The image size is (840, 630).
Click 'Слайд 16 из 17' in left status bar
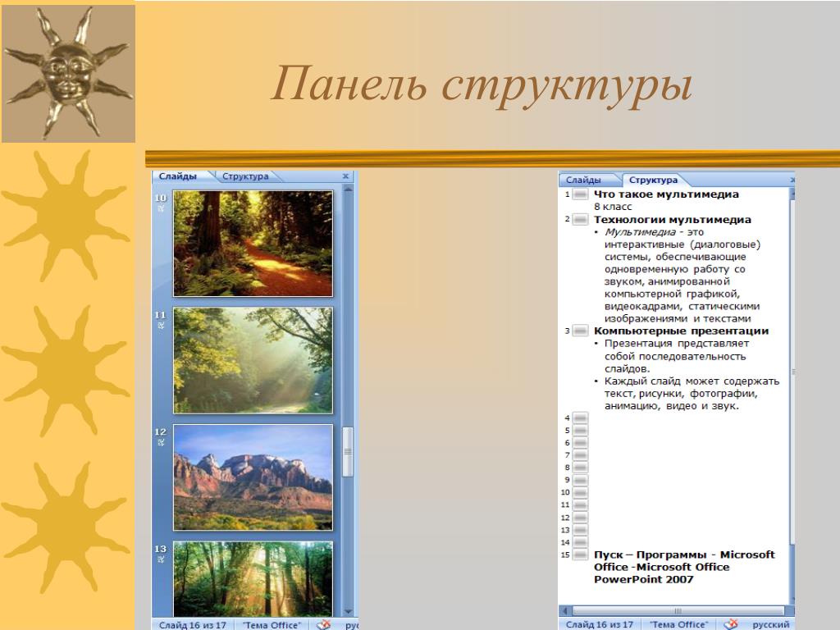192,624
